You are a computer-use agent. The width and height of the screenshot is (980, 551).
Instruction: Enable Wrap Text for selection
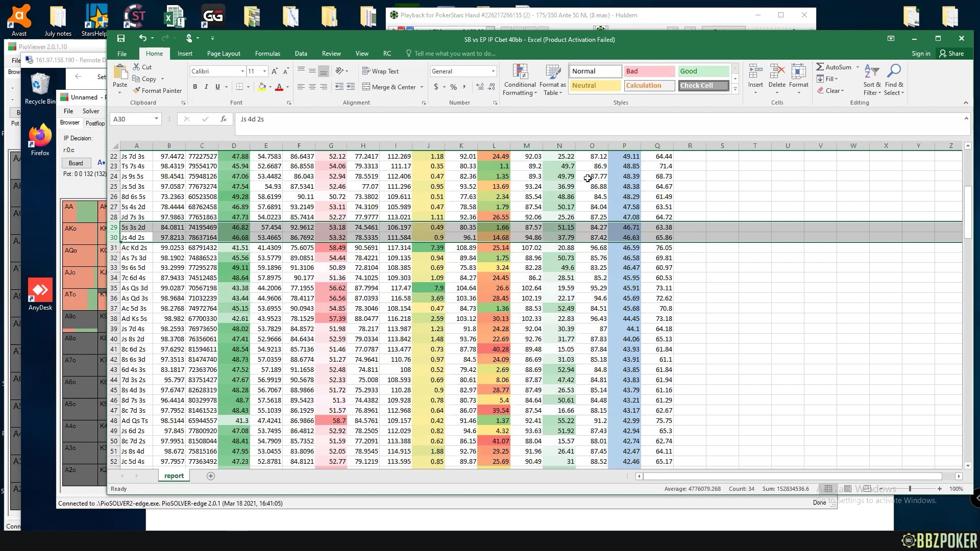(x=381, y=71)
